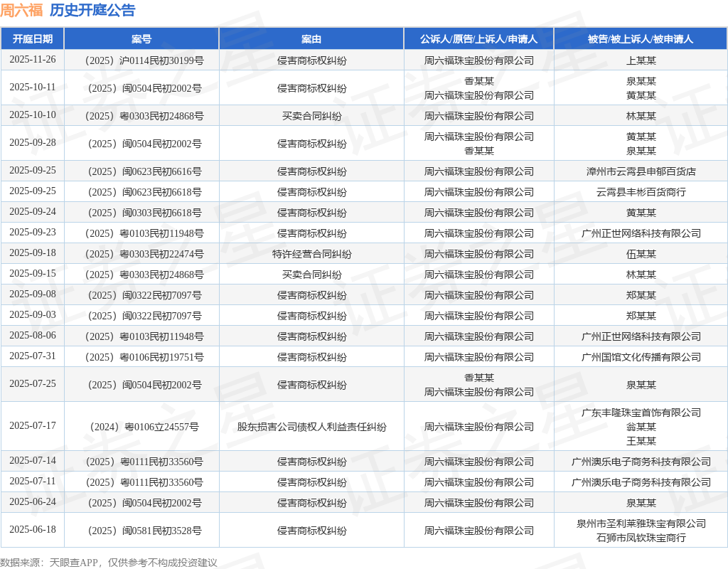
Task: Click the date 2025-07-31
Action: click(x=33, y=356)
